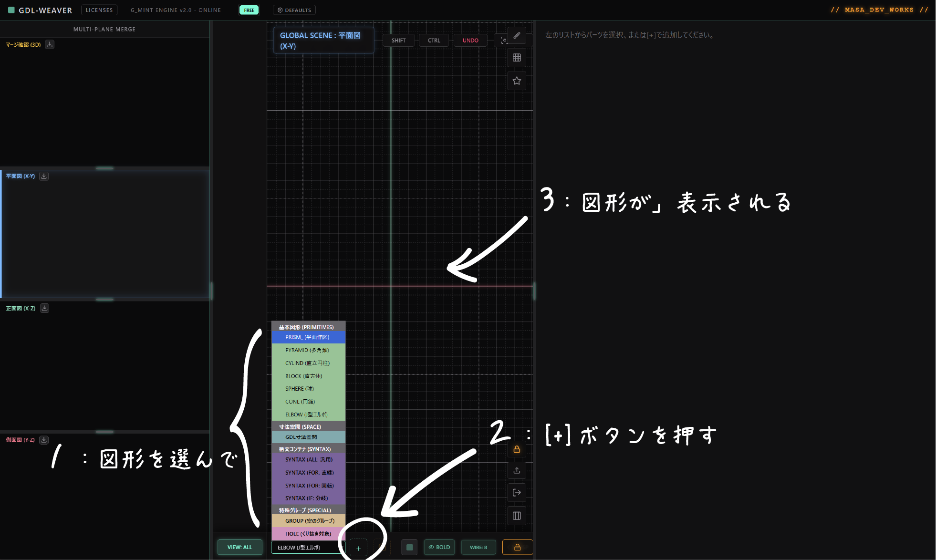Viewport: 936px width, 560px height.
Task: Pick SYNTAX (ALL: 汎用) option
Action: tap(308, 459)
